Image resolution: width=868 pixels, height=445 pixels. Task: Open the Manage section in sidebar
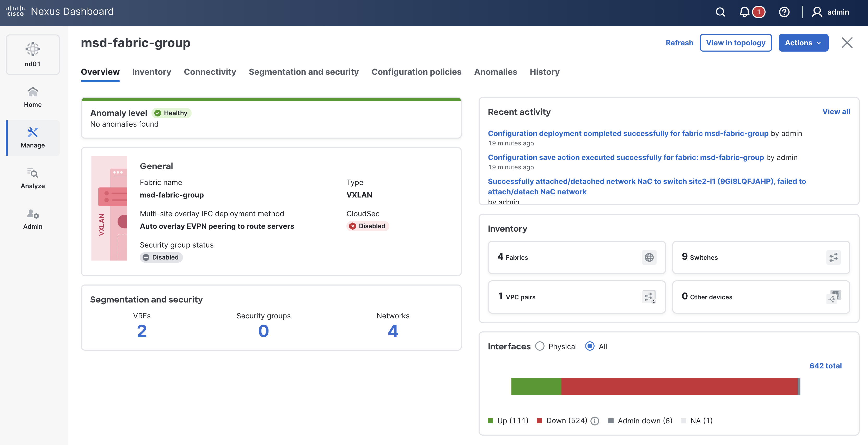pyautogui.click(x=33, y=138)
